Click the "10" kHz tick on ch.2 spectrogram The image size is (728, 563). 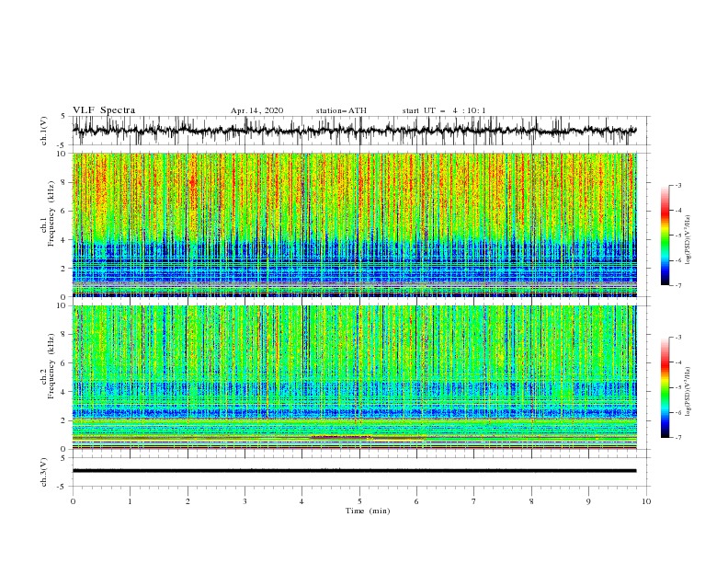coord(63,305)
